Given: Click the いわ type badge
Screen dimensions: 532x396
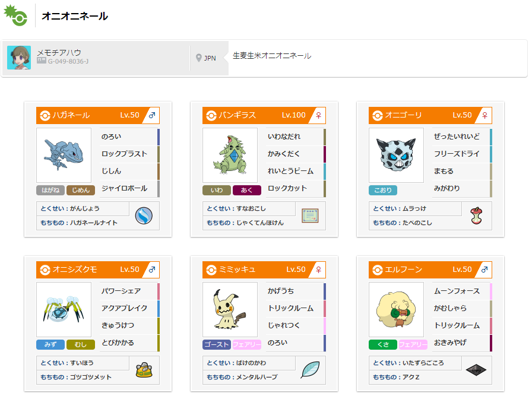Looking at the screenshot, I should (x=217, y=191).
